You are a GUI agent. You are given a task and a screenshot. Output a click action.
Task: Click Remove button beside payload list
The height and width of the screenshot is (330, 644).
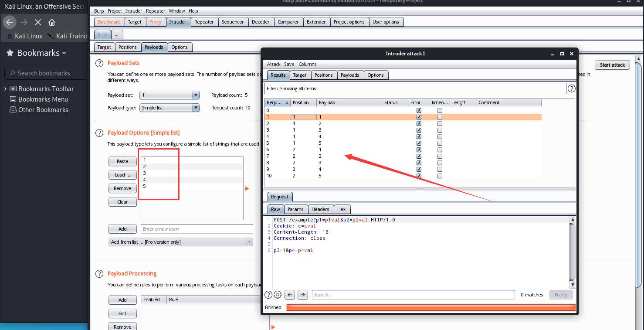[x=122, y=188]
